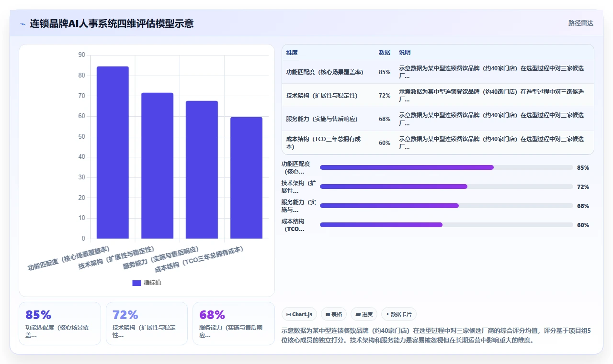Screen dimensions: 613x364
Task: Select the 进度 tag
Action: [364, 314]
